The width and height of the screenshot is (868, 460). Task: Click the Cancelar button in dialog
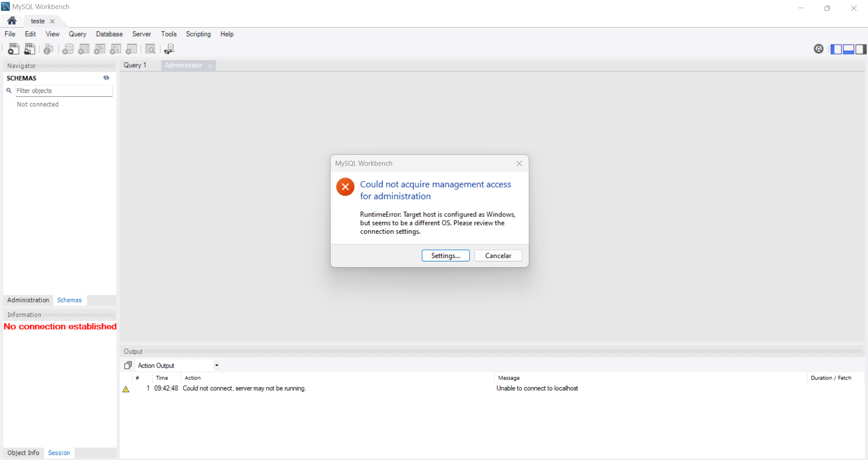click(x=498, y=255)
